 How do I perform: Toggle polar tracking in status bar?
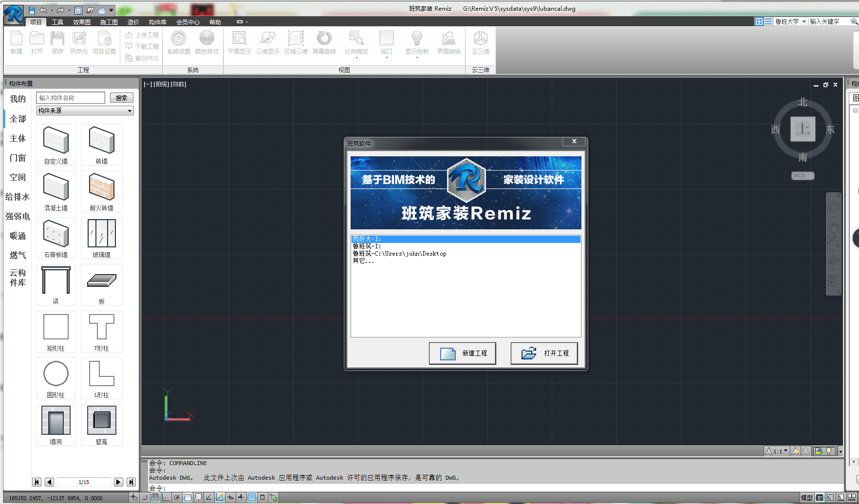point(176,497)
